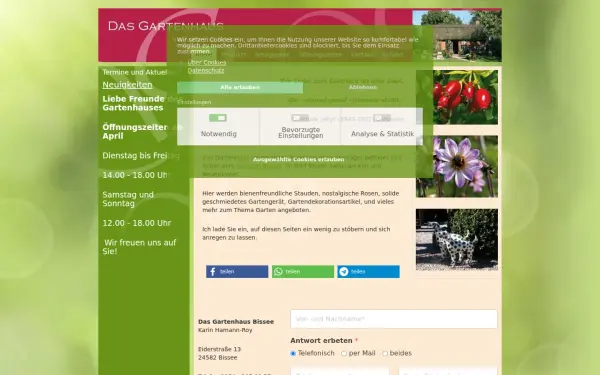Screen dimensions: 600x375
Task: Click the 'Karin Hamann-Roy' name text
Action: click(x=225, y=330)
